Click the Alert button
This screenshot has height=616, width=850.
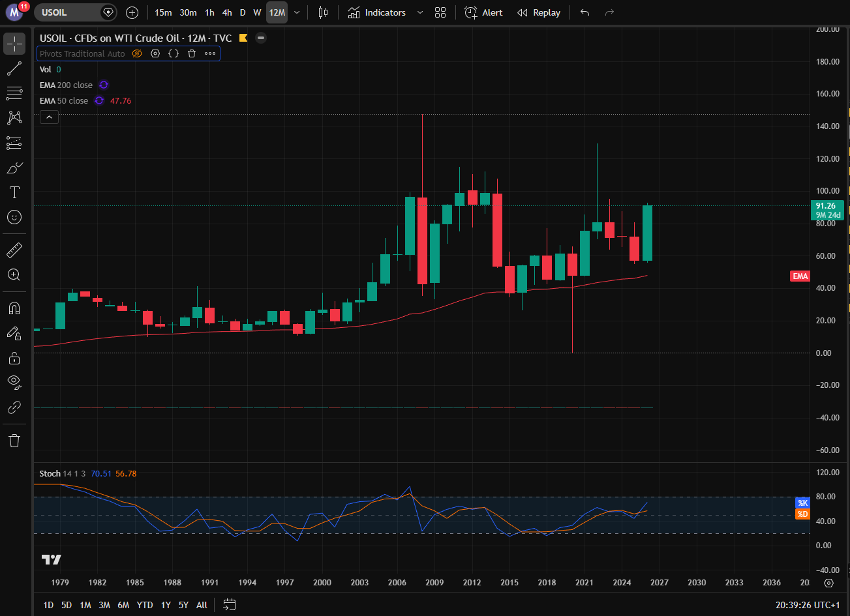coord(483,12)
